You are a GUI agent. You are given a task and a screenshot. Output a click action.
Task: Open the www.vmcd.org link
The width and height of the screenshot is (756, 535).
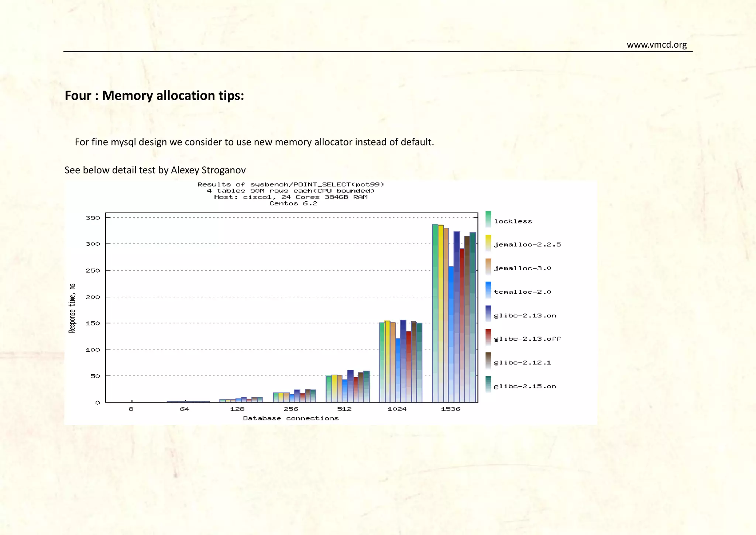coord(656,45)
